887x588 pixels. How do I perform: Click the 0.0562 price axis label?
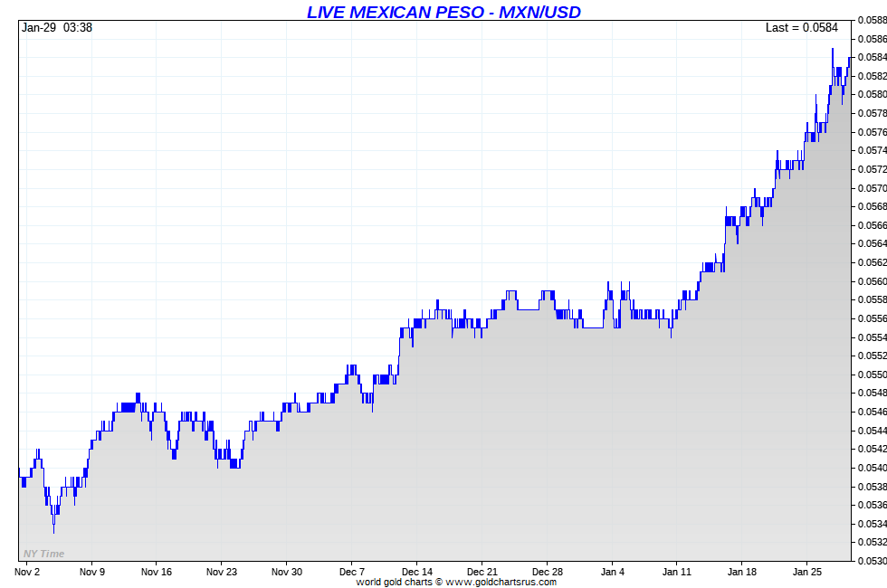873,262
